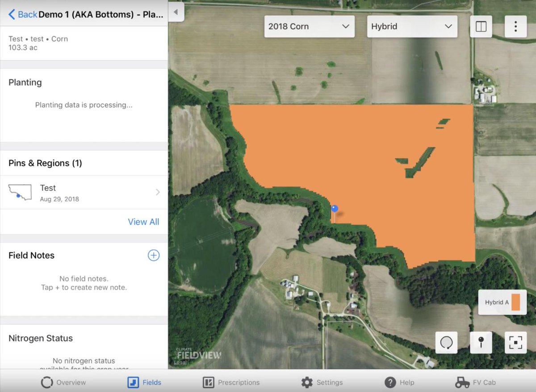The image size is (536, 392).
Task: Switch to the Fields tab
Action: [x=144, y=383]
